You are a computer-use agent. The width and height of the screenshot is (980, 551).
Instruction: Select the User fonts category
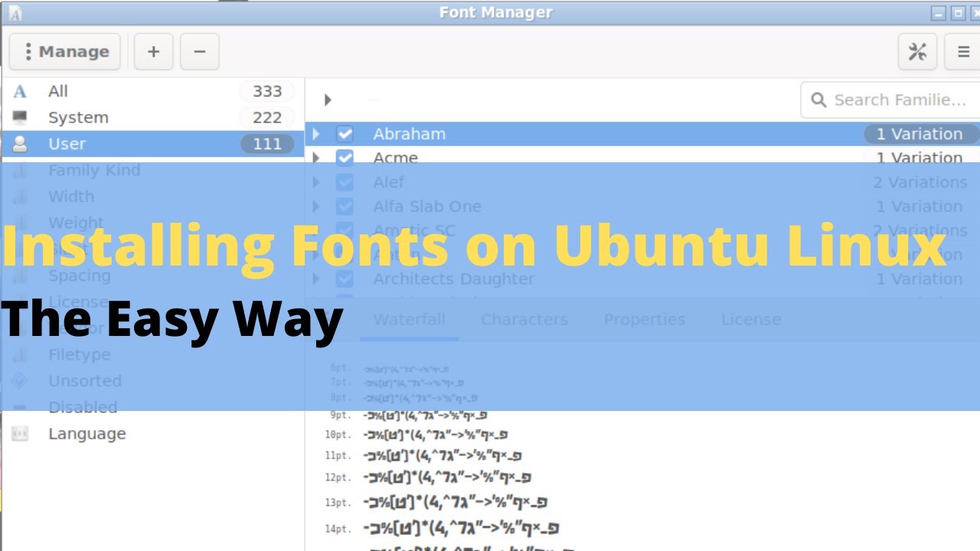153,144
